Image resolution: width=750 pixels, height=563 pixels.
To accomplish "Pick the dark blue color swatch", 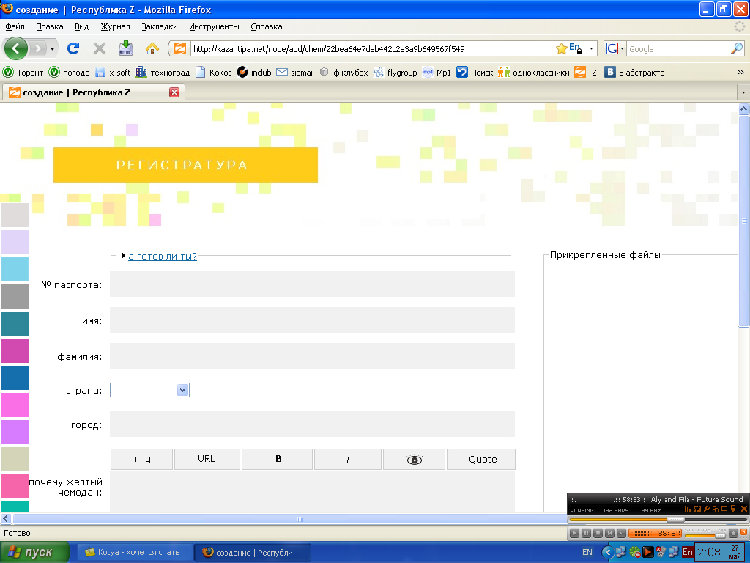I will tap(15, 378).
